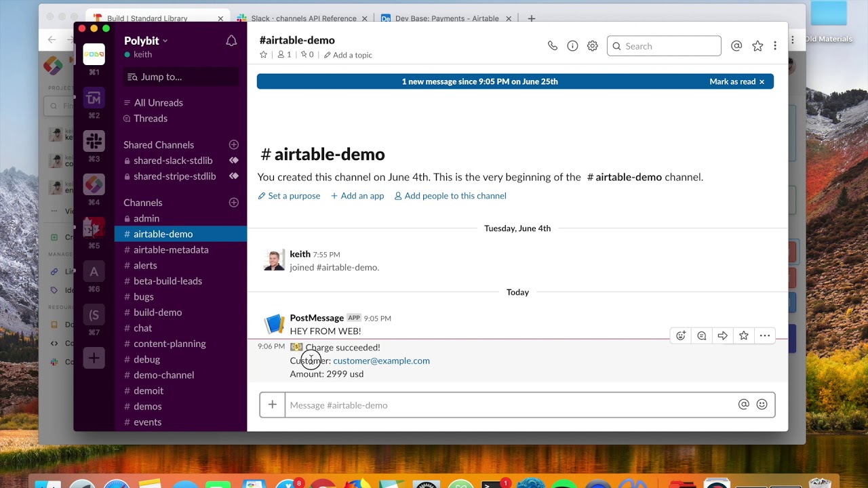Viewport: 868px width, 488px height.
Task: Add a shared channel with plus icon
Action: coord(234,144)
